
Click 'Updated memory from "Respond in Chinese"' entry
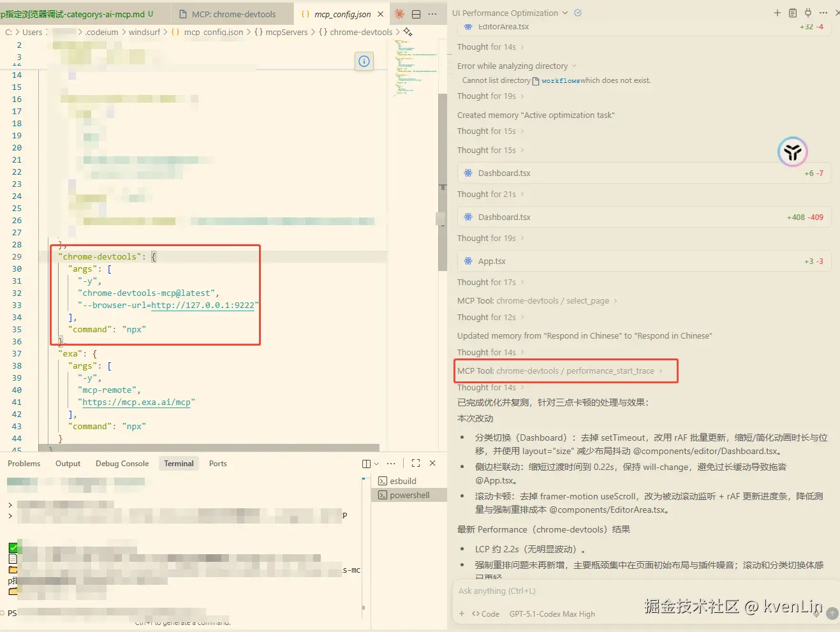(584, 335)
